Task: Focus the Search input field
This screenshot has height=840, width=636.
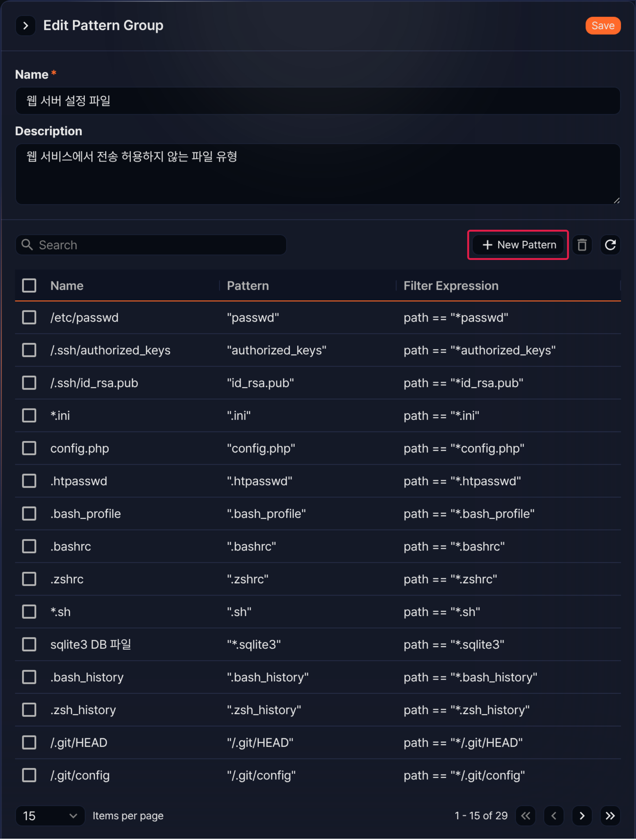Action: (x=151, y=245)
